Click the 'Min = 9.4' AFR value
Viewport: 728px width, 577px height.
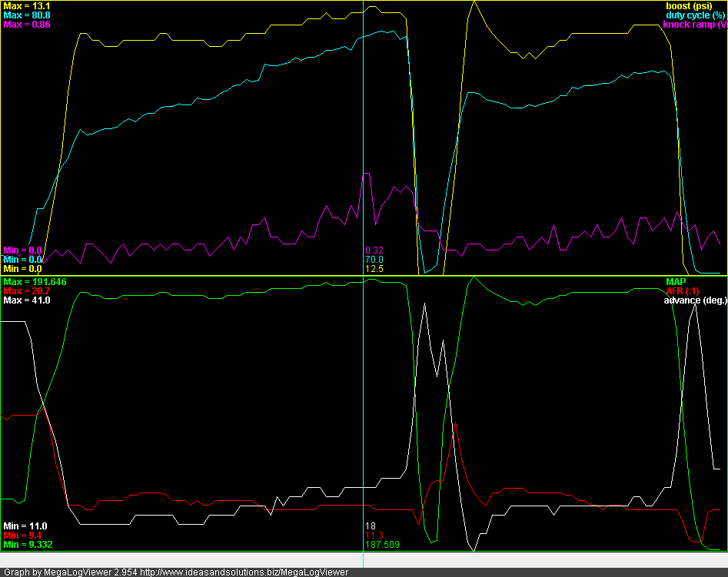click(22, 536)
